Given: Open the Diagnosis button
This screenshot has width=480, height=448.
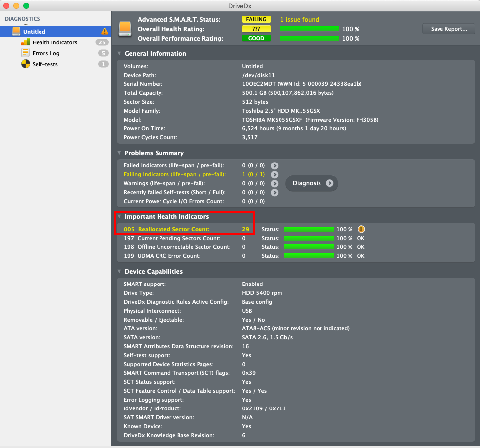Looking at the screenshot, I should (x=312, y=183).
